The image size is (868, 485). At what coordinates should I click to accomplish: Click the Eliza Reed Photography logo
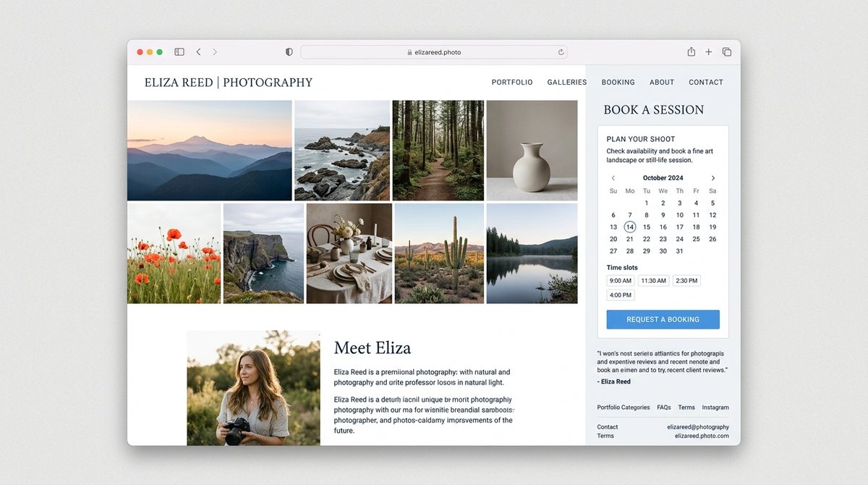(x=229, y=83)
